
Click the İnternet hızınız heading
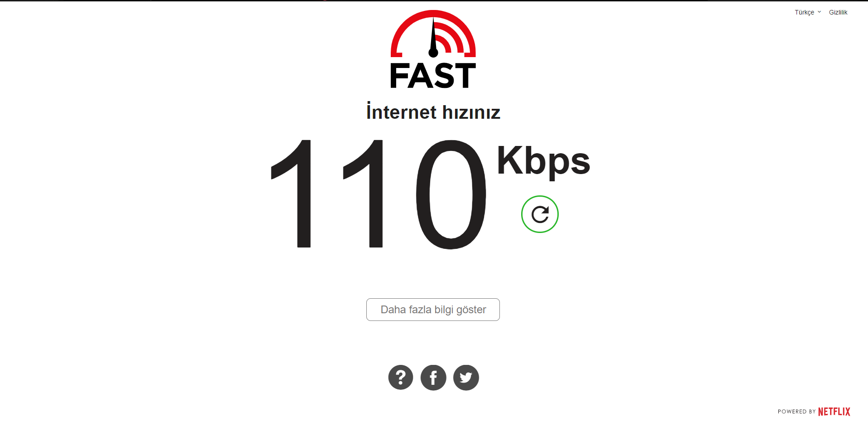pyautogui.click(x=433, y=112)
